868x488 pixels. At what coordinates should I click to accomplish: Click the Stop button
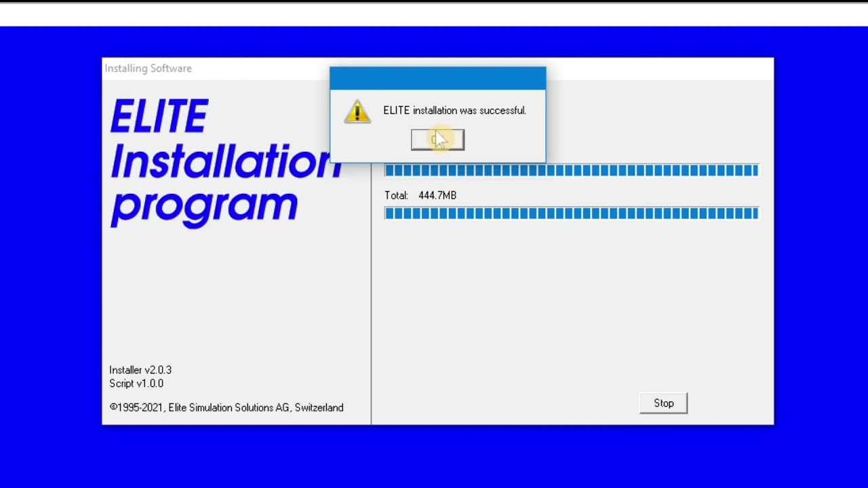663,403
